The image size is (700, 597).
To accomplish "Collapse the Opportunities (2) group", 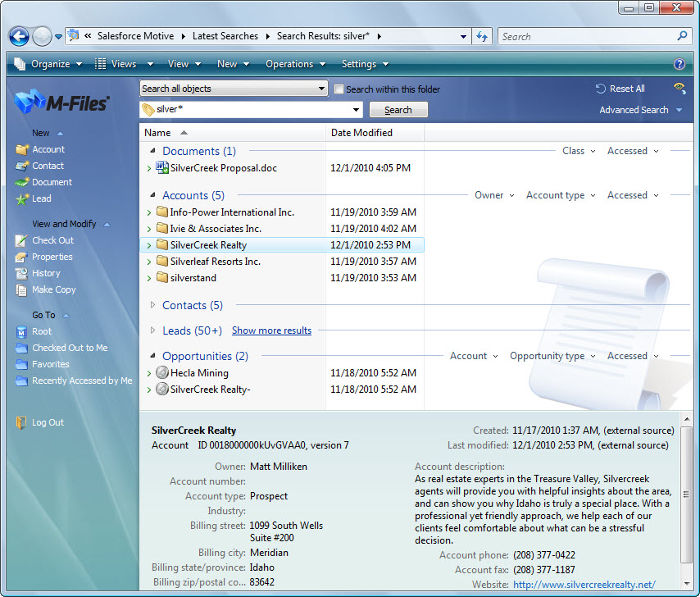I will tap(152, 356).
